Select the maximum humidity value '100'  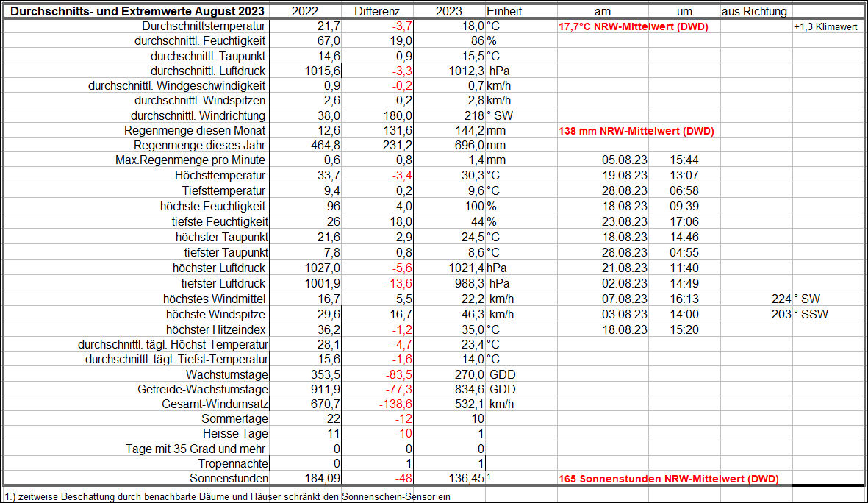click(x=474, y=207)
